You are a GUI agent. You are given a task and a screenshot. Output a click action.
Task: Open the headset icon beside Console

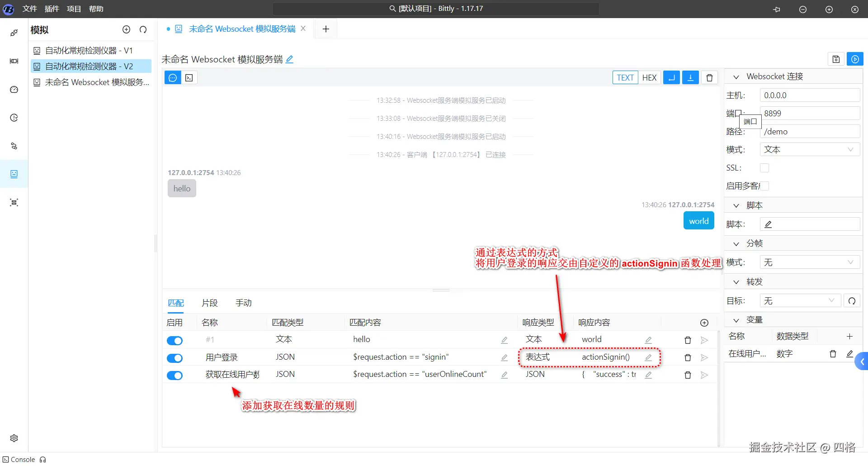pyautogui.click(x=43, y=460)
